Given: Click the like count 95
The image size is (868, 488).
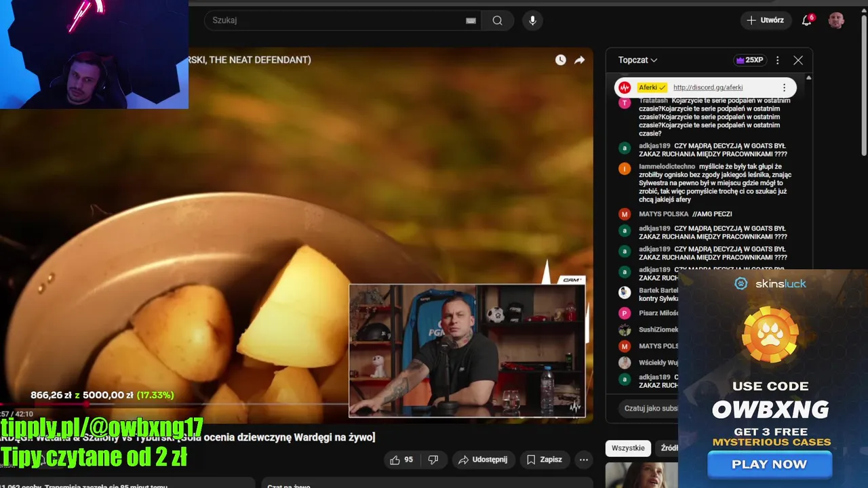Looking at the screenshot, I should point(408,460).
